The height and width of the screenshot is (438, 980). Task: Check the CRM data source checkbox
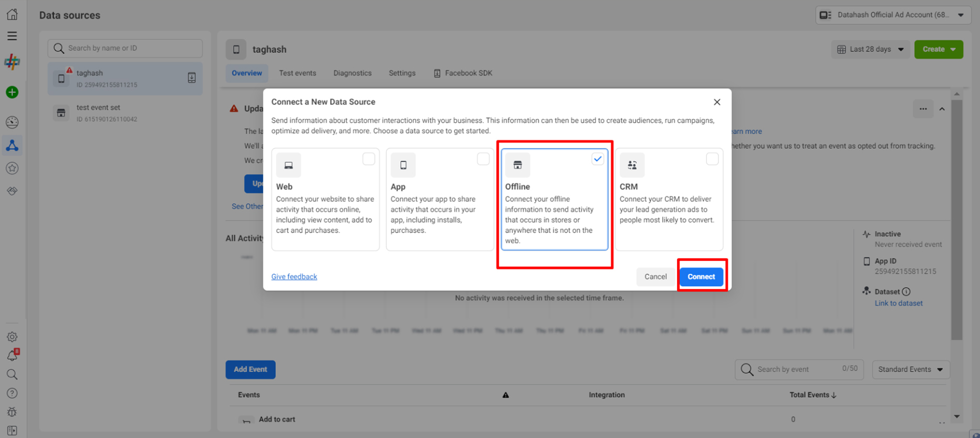pyautogui.click(x=712, y=159)
